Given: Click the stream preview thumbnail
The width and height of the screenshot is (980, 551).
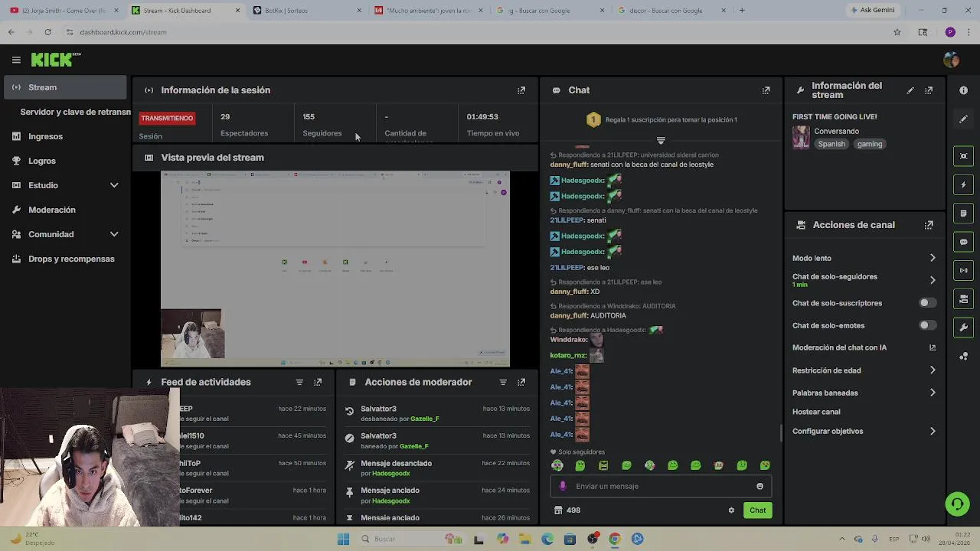Looking at the screenshot, I should click(x=335, y=269).
